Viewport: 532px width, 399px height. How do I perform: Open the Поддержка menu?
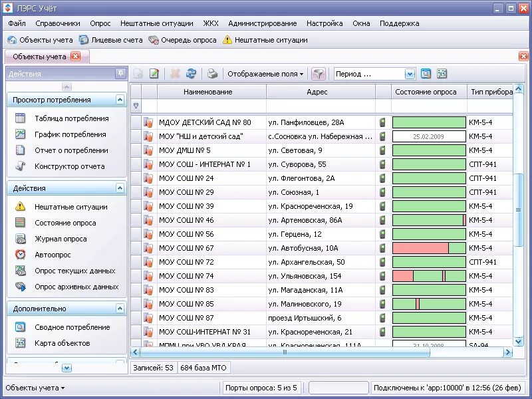[400, 23]
